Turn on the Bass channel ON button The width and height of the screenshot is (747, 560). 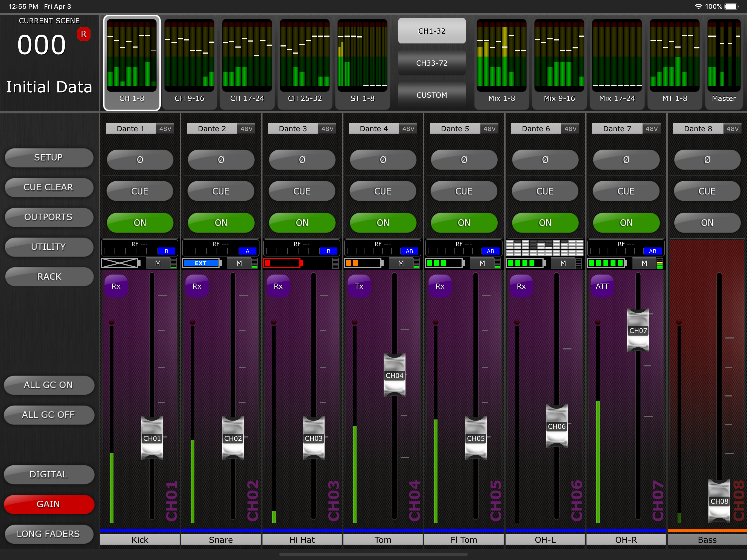(x=707, y=223)
